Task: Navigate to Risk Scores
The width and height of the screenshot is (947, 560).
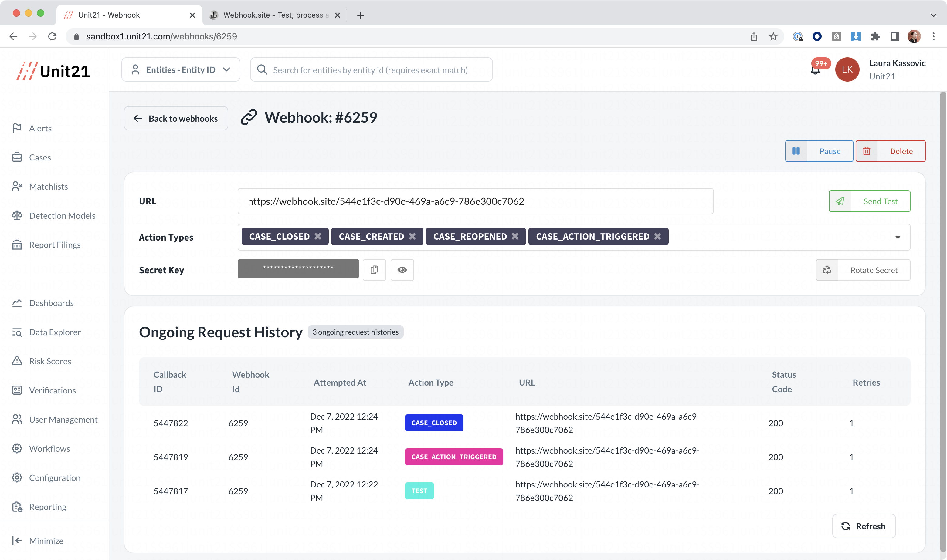Action: coord(50,361)
